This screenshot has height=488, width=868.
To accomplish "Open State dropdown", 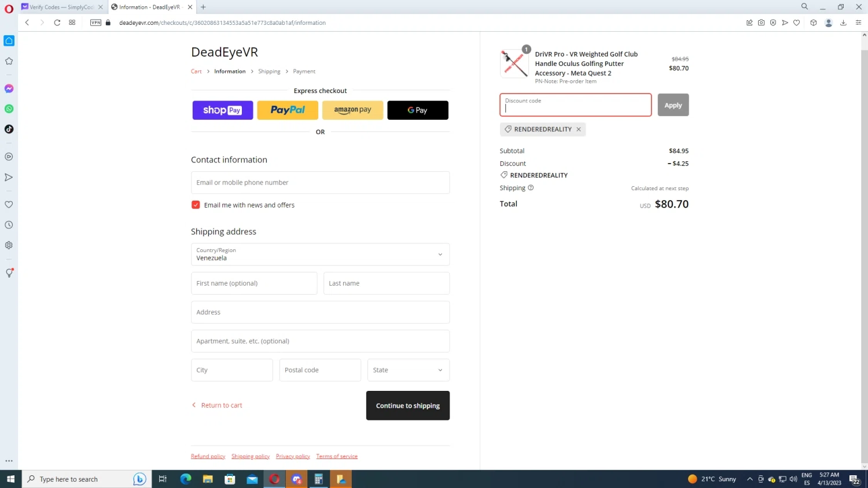I will click(409, 370).
